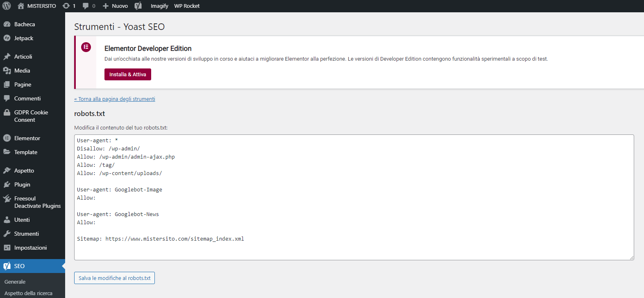This screenshot has height=298, width=644.
Task: Follow Torna alla pagina degli strumenti link
Action: pos(115,99)
